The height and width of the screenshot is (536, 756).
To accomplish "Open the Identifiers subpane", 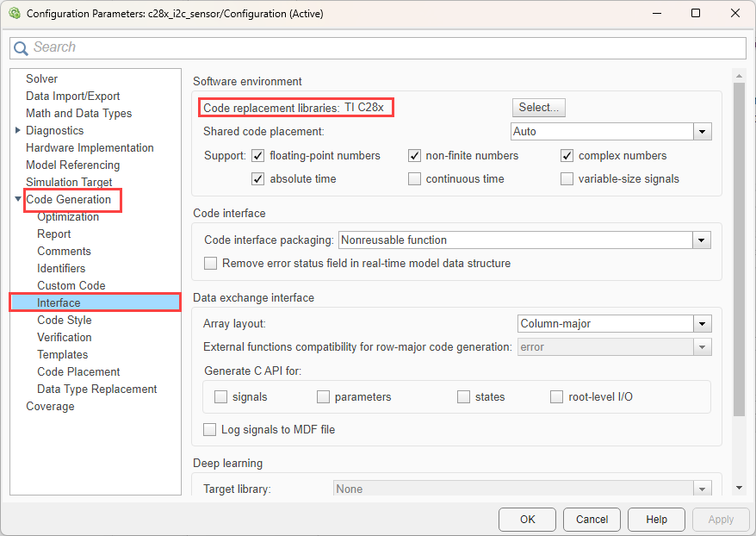I will click(x=61, y=268).
